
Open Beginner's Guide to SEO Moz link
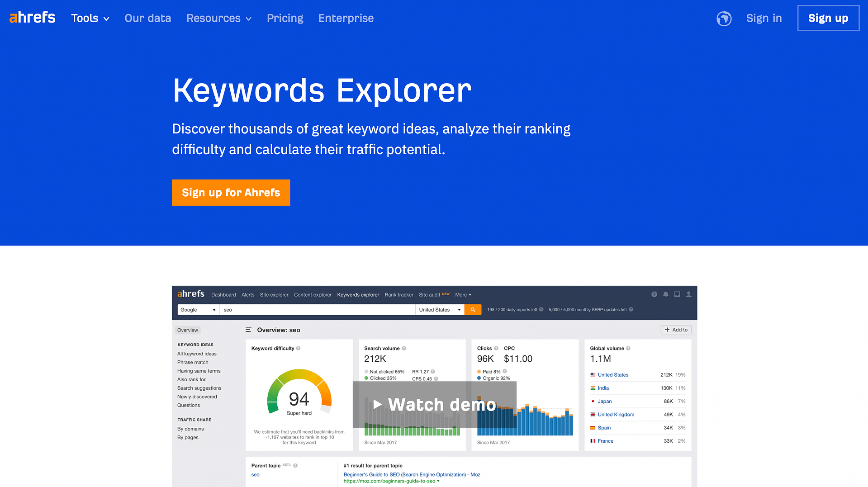coord(412,475)
